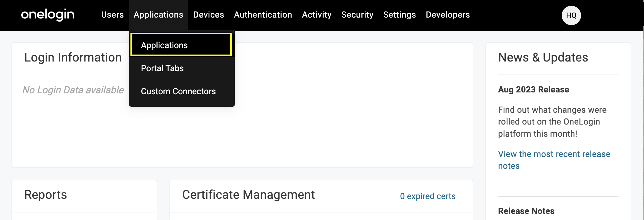This screenshot has width=644, height=220.
Task: Open the HQ user avatar menu
Action: coord(571,15)
